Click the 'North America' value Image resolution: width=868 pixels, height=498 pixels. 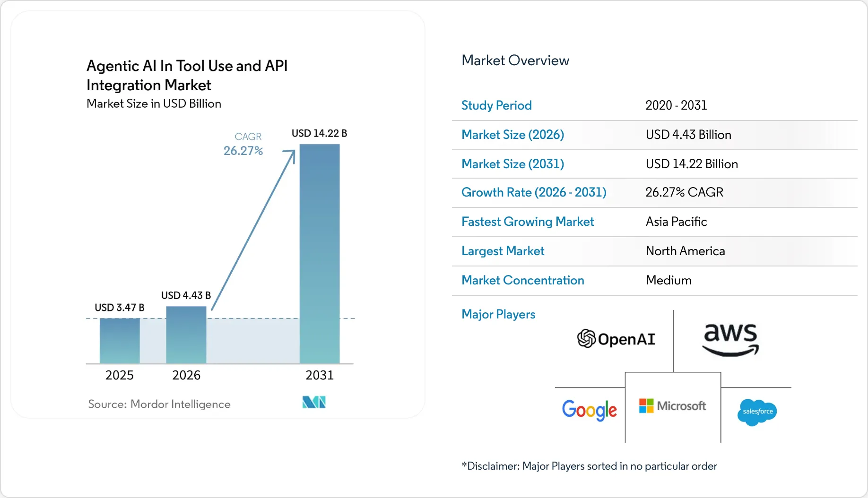click(686, 251)
